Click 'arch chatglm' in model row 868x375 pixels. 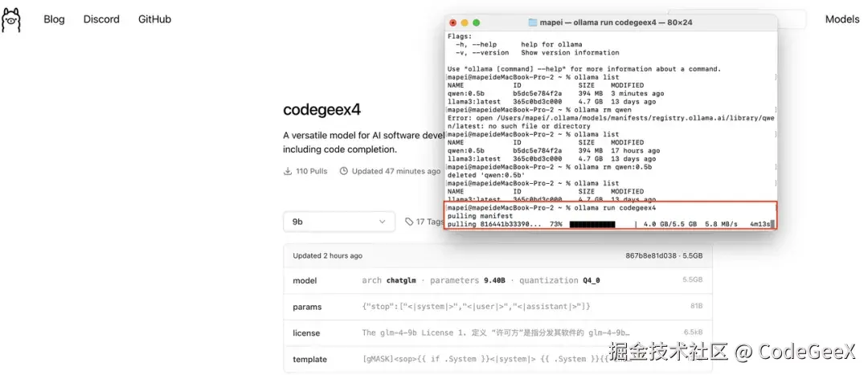click(x=389, y=280)
